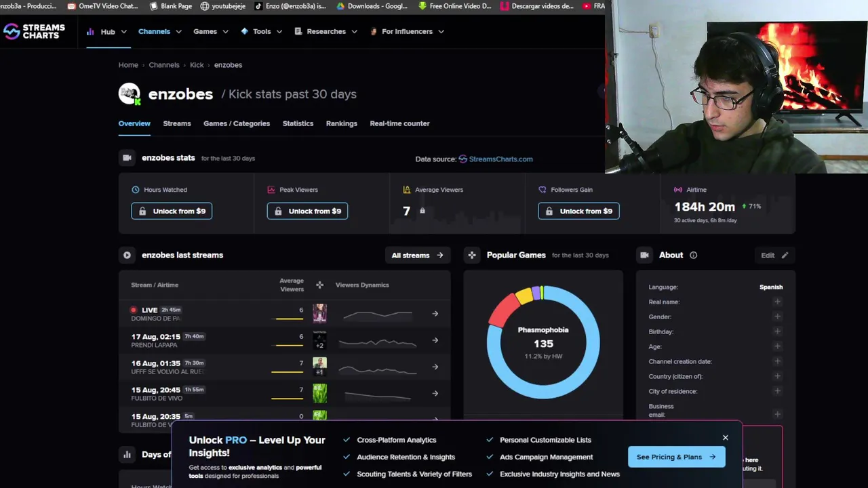Open the Games / Categories tab
Viewport: 868px width, 488px height.
tap(237, 123)
